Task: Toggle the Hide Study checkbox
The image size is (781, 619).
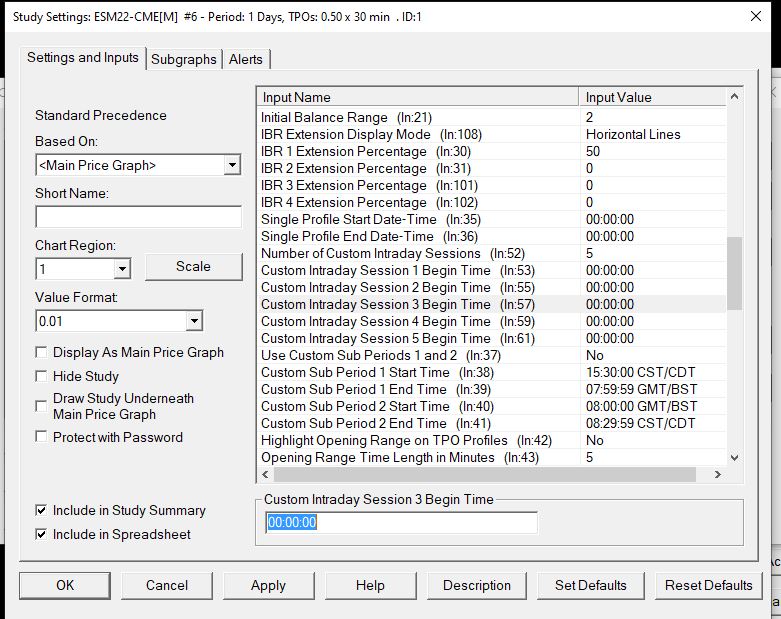Action: click(41, 376)
